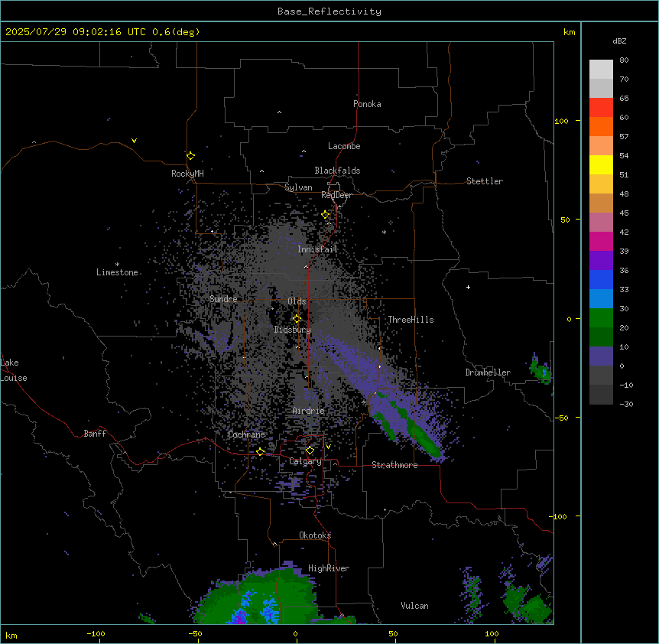The image size is (659, 644).
Task: Click the white asterisk east of Innisfail
Action: pos(384,233)
